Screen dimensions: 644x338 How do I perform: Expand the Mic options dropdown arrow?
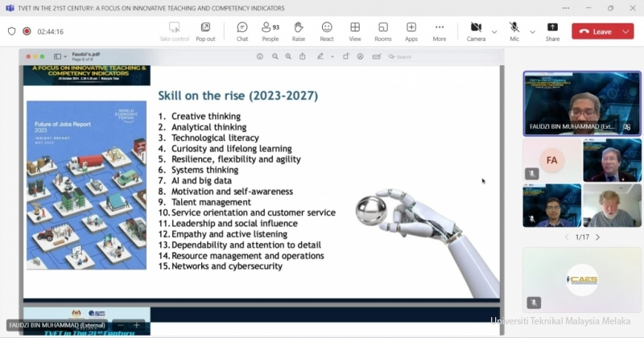[532, 31]
